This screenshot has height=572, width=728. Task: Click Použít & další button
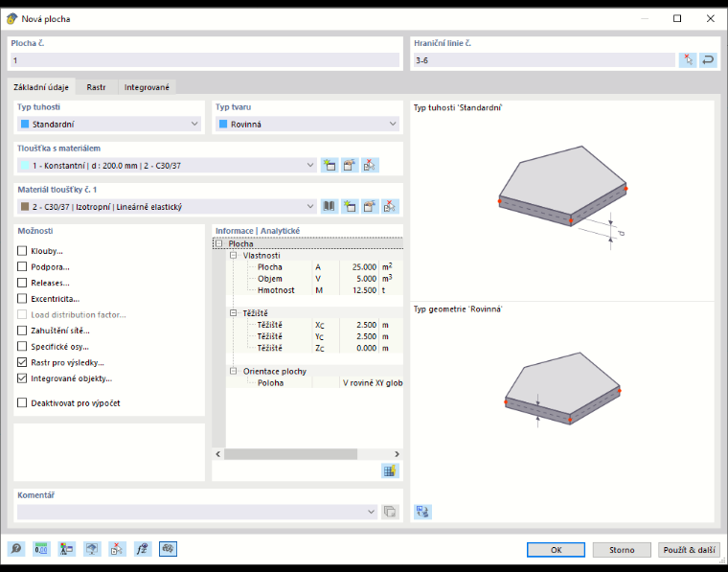click(x=689, y=550)
